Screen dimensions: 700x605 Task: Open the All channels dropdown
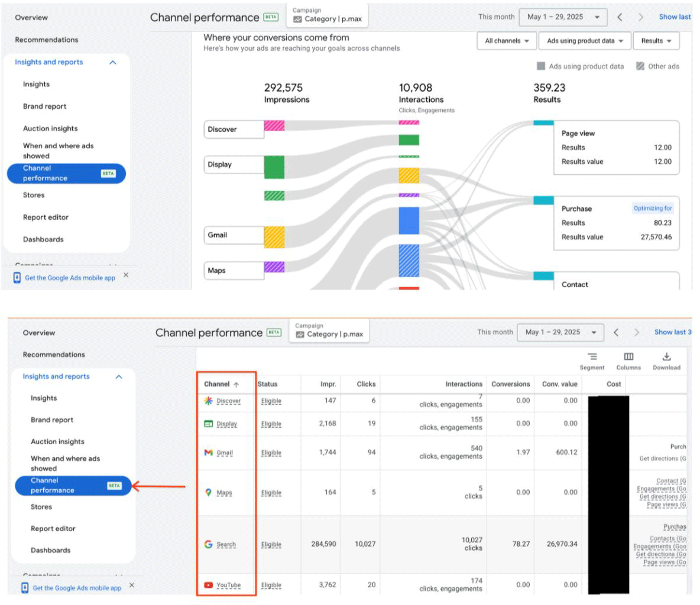coord(507,41)
